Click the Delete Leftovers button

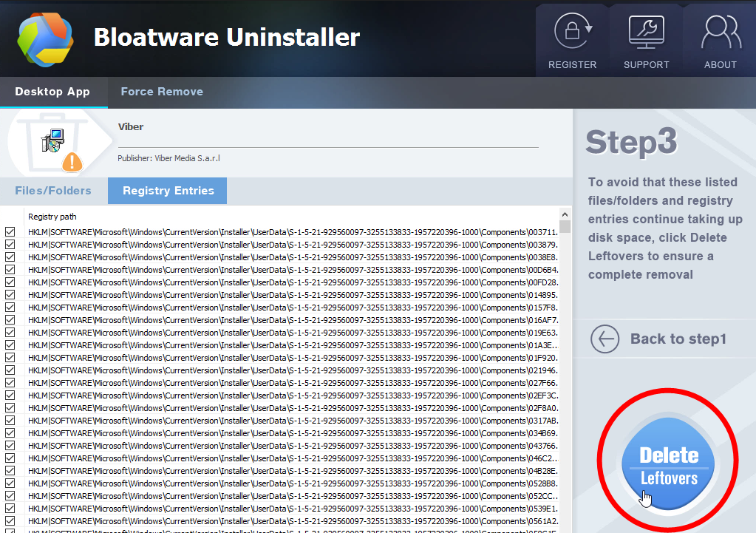tap(669, 464)
